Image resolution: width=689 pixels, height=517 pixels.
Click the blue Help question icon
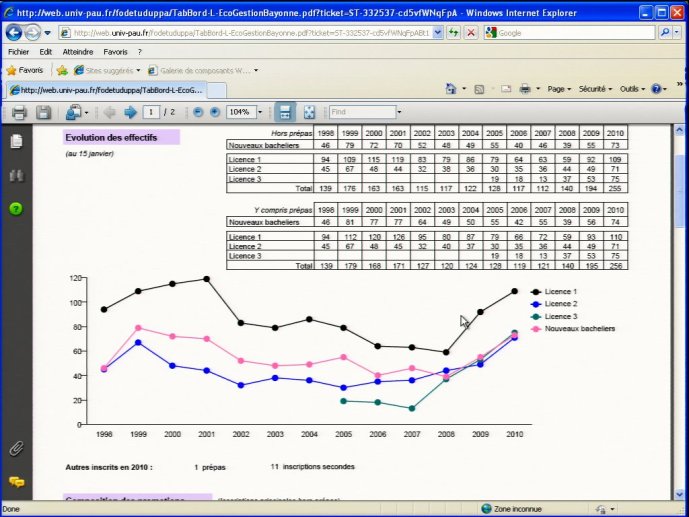[656, 89]
